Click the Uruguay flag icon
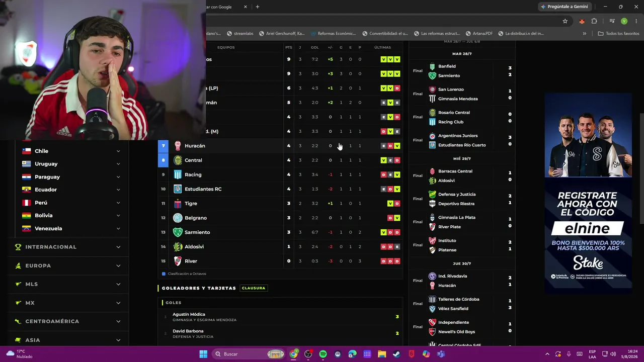 (27, 164)
